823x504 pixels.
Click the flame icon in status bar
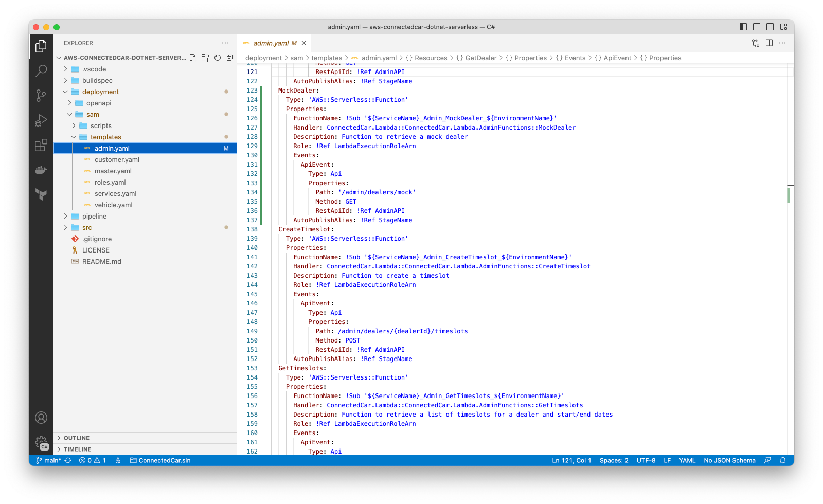tap(118, 460)
